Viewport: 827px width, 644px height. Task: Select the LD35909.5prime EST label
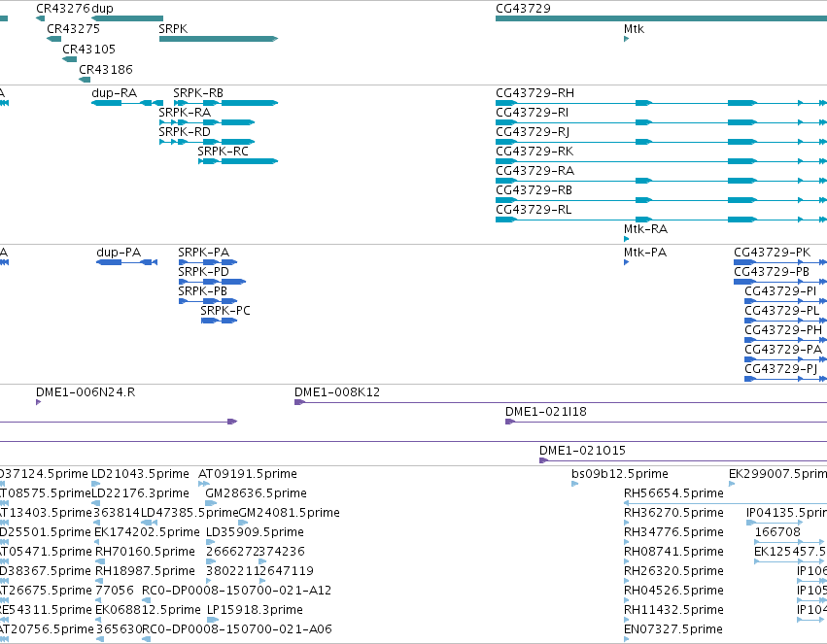(x=255, y=533)
